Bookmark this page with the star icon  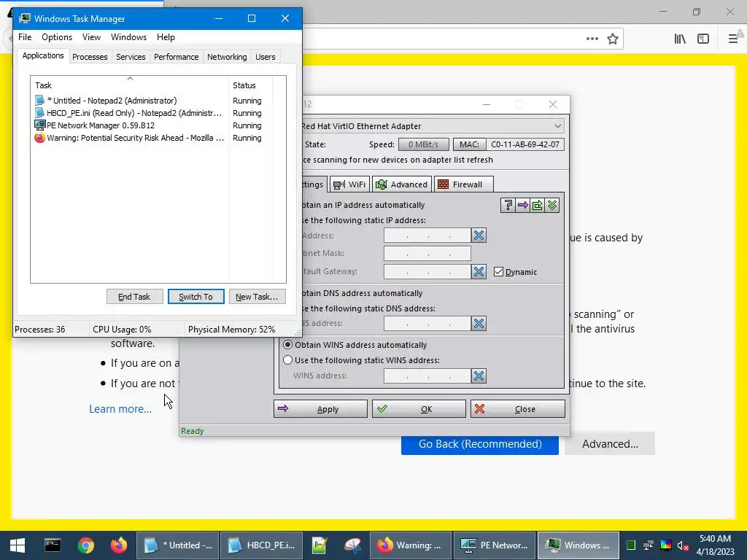pos(613,39)
